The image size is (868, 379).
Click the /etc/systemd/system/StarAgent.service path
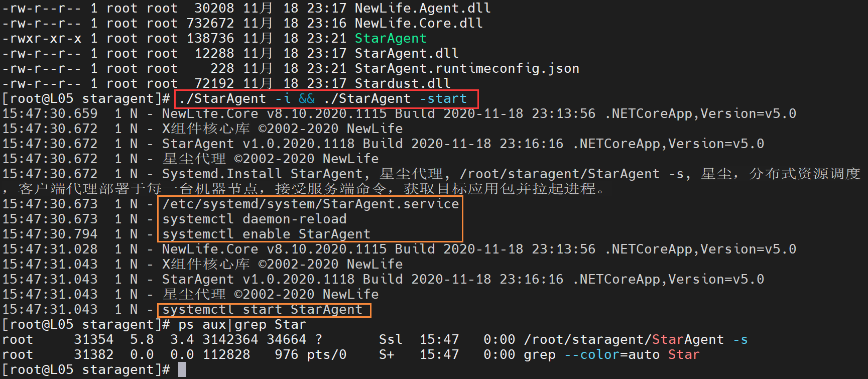[x=311, y=204]
